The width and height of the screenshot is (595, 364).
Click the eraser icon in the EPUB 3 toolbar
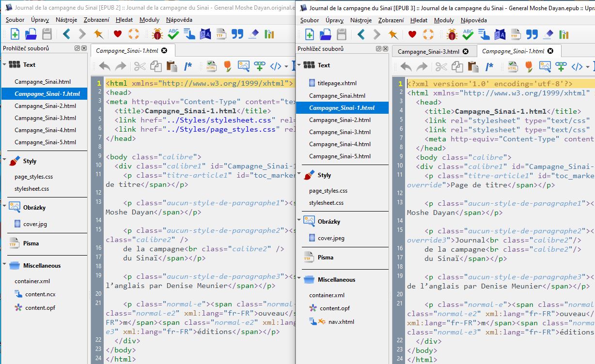pos(548,34)
